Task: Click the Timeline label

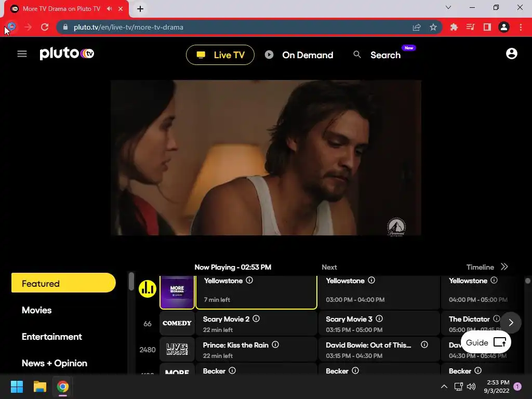Action: tap(480, 268)
